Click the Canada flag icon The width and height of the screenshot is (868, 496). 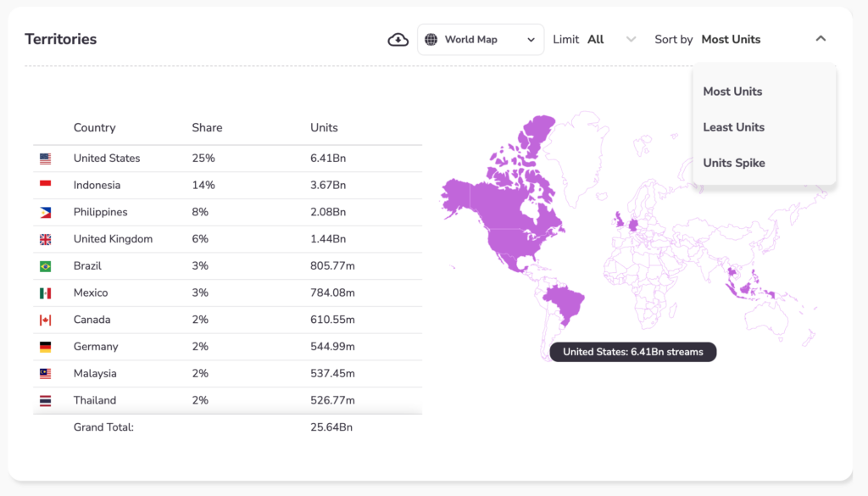pos(45,320)
